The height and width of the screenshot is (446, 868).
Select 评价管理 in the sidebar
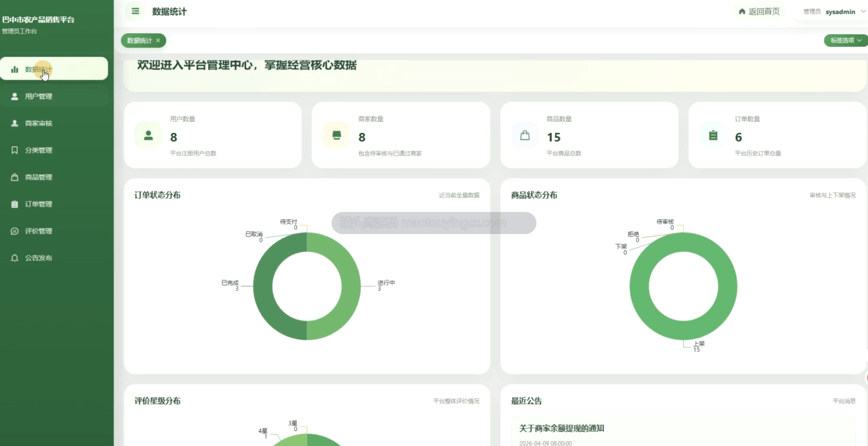click(54, 231)
